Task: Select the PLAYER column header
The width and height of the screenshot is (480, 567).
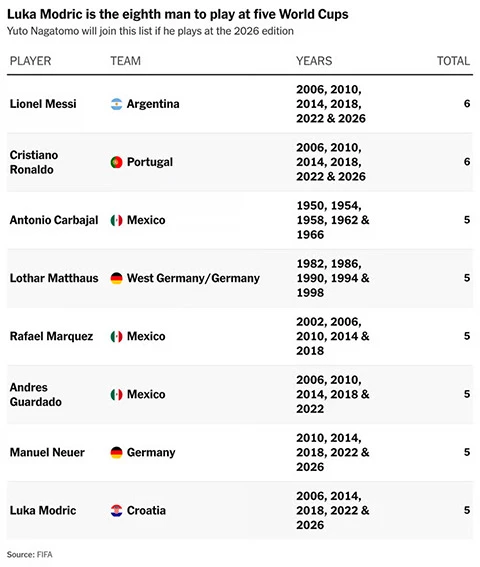Action: point(30,61)
